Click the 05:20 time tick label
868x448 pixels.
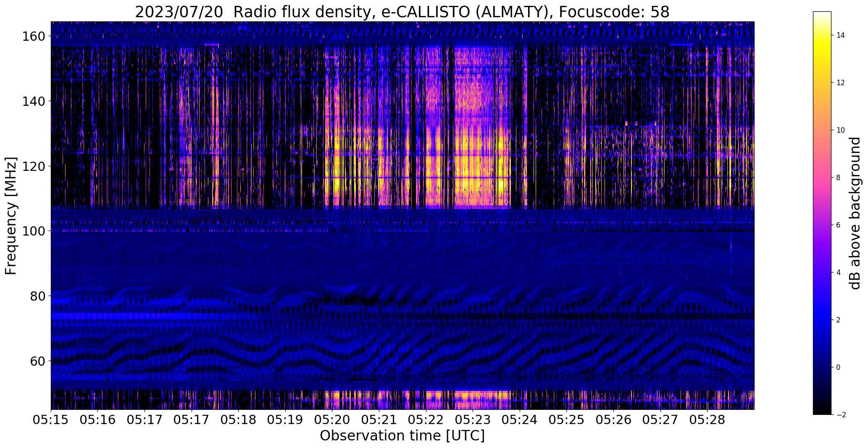tap(332, 420)
